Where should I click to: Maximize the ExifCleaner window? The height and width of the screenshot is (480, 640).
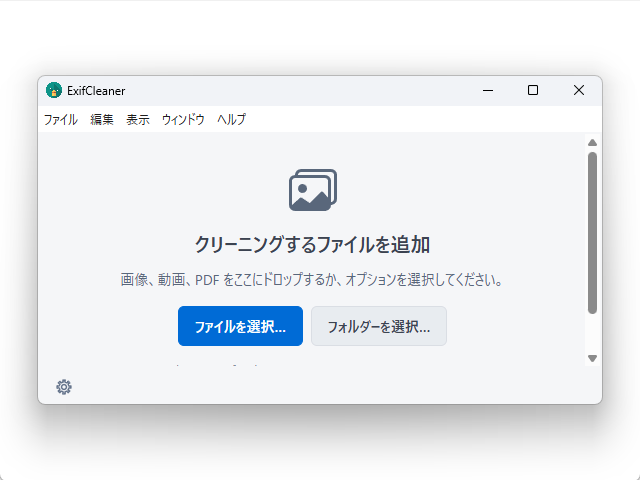point(533,90)
